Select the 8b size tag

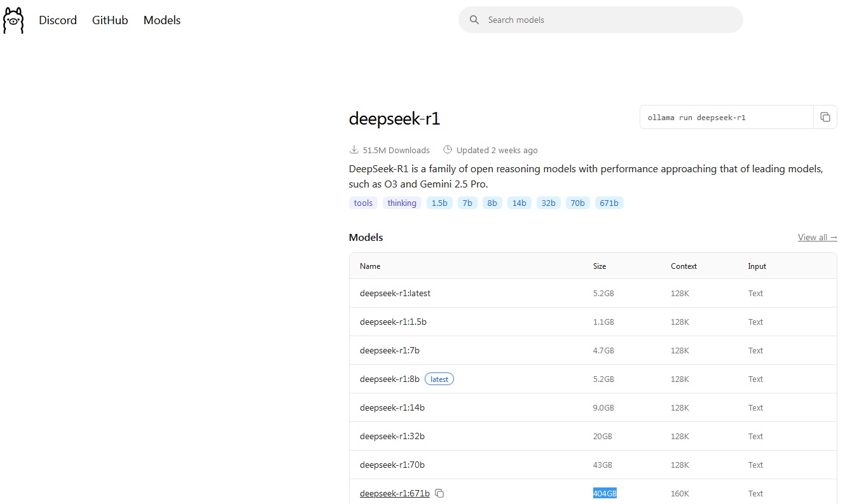click(x=492, y=203)
